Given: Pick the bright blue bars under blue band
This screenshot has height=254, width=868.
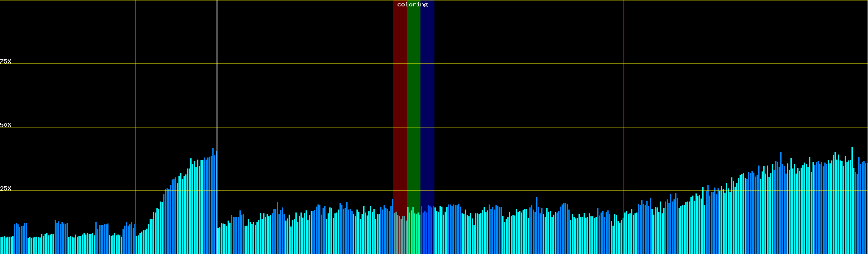Looking at the screenshot, I should [x=427, y=233].
